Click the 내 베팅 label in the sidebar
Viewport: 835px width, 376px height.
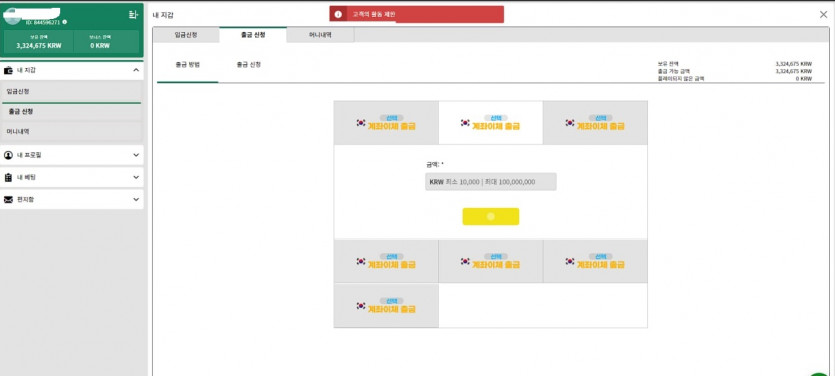26,177
